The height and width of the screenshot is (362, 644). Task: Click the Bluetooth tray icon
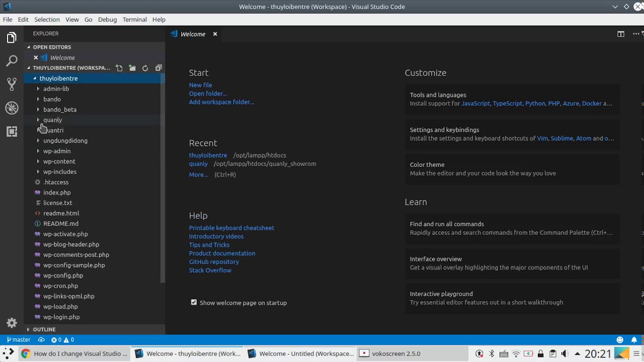pos(492,353)
